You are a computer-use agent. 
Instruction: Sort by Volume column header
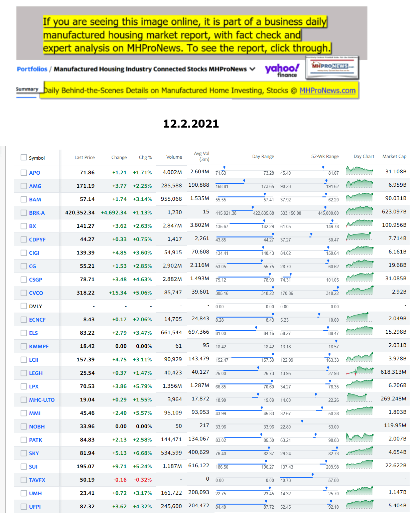tap(174, 157)
